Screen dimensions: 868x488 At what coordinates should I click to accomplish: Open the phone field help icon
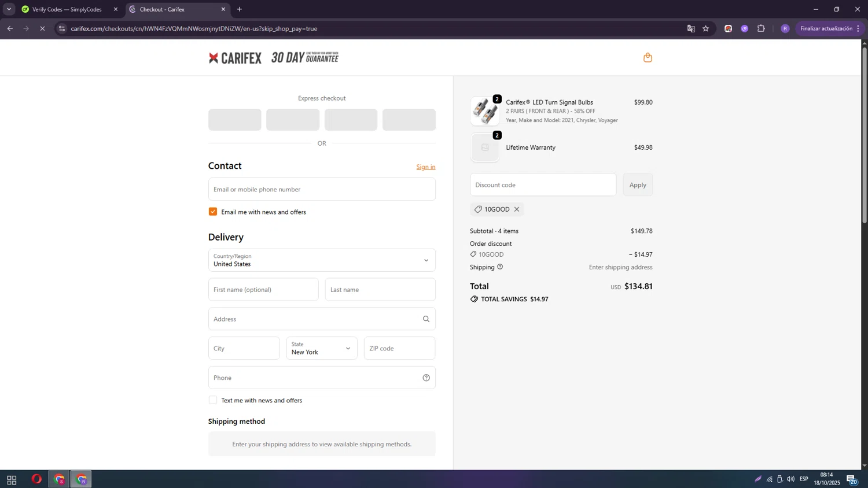pos(426,378)
